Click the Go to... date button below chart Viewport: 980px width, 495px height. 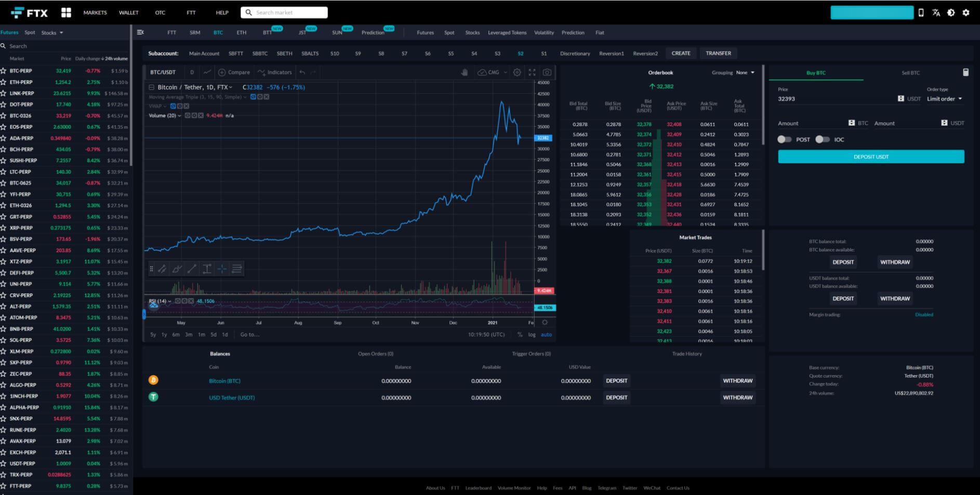tap(250, 335)
